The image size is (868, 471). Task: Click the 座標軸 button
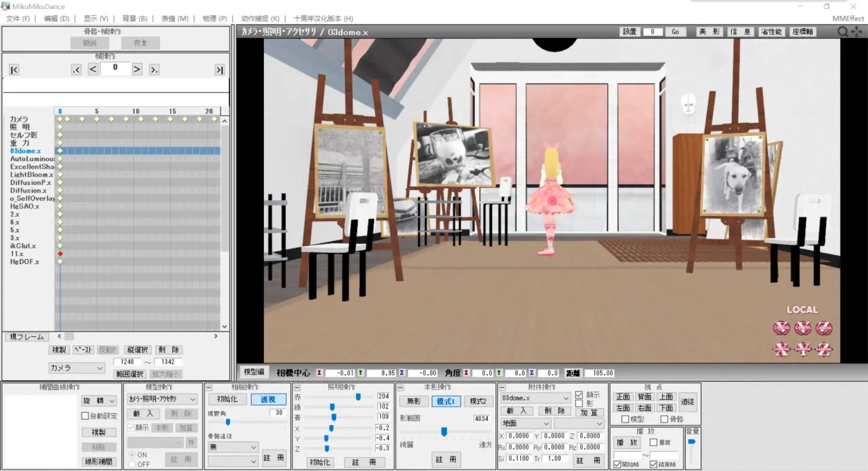[x=802, y=32]
